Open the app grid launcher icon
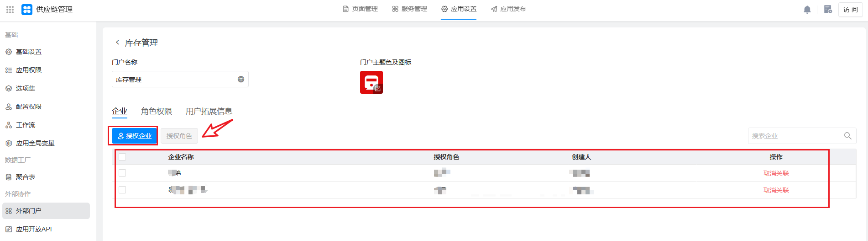This screenshot has width=868, height=241. click(x=10, y=9)
